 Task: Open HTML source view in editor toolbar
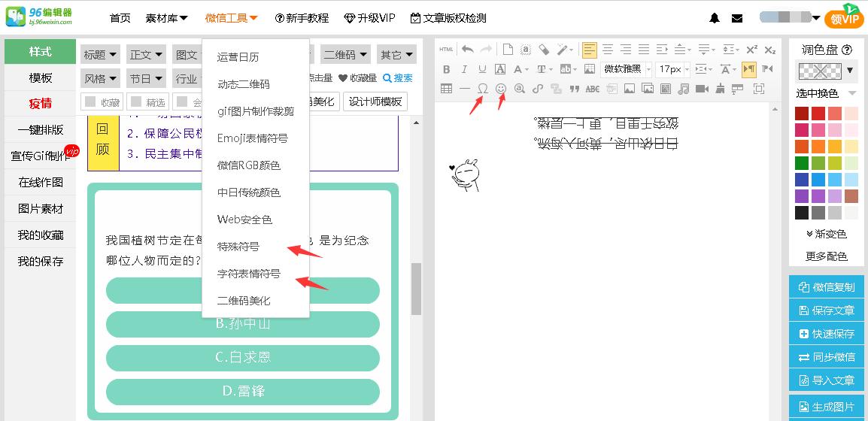pos(446,49)
